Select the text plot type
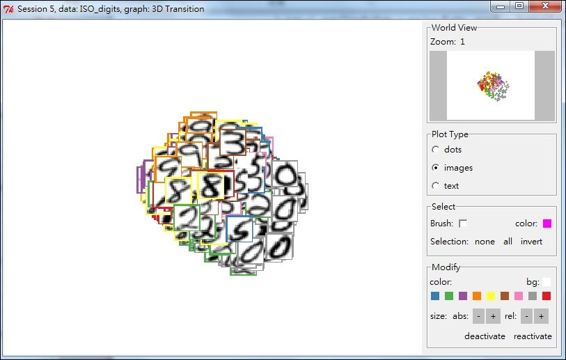The image size is (566, 360). click(436, 186)
